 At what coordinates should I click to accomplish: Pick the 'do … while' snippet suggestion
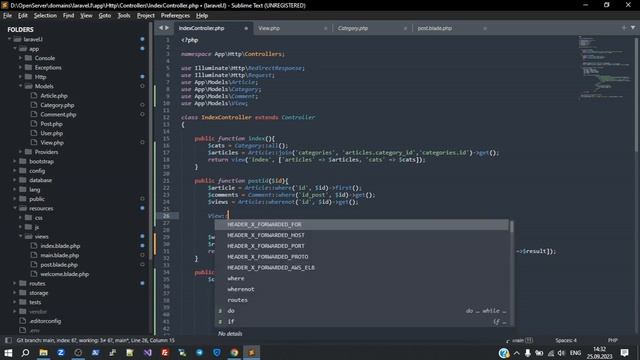click(362, 311)
